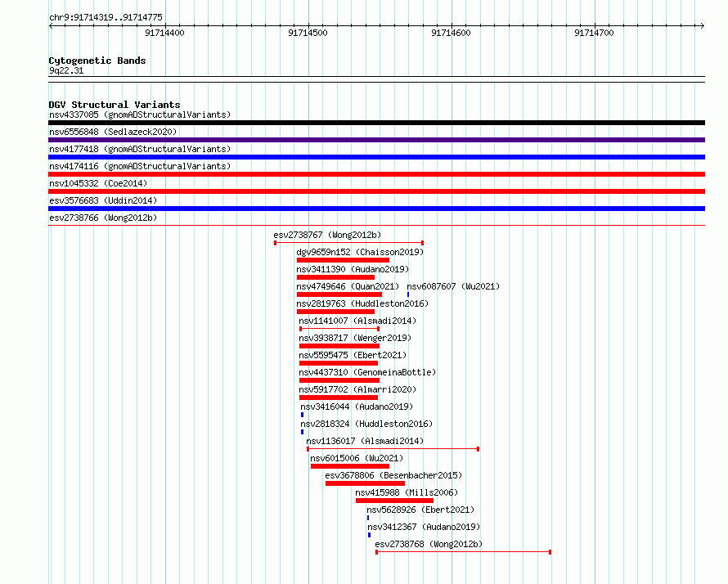
Task: Click nsv6015006 (Wu2021) label
Action: 357,458
